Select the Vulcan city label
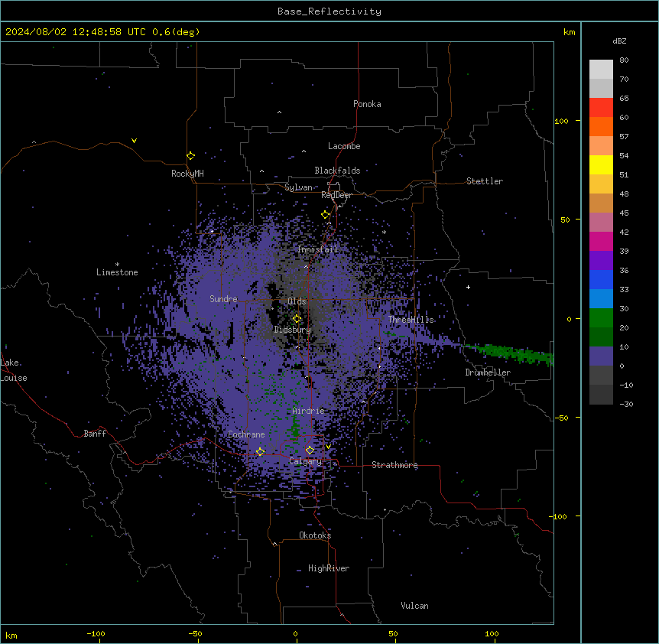659x644 pixels. [x=415, y=606]
